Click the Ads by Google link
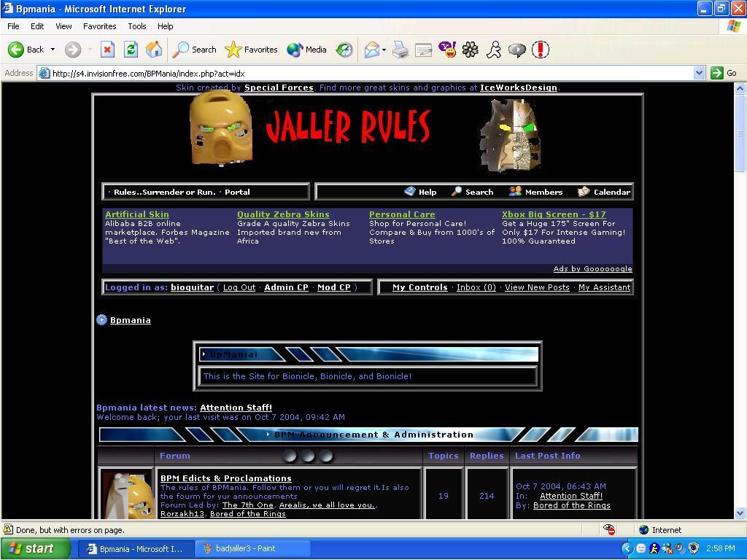Screen dimensions: 747x560 coord(592,268)
